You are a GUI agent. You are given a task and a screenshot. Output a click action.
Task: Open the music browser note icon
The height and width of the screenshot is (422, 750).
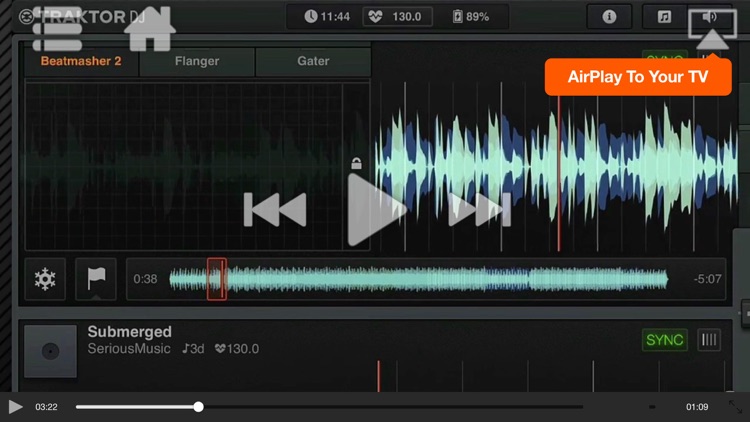click(664, 17)
